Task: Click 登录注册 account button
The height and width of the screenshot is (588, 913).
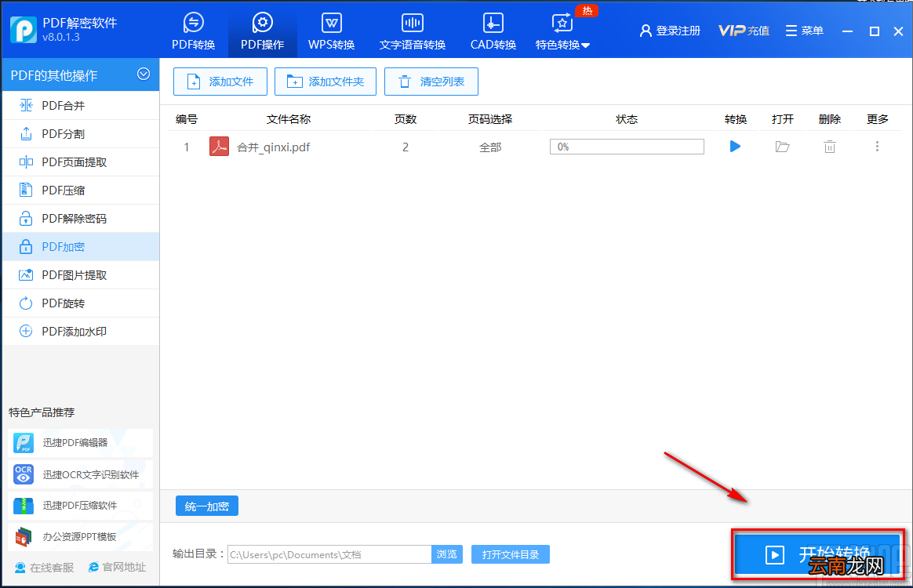Action: pyautogui.click(x=670, y=31)
